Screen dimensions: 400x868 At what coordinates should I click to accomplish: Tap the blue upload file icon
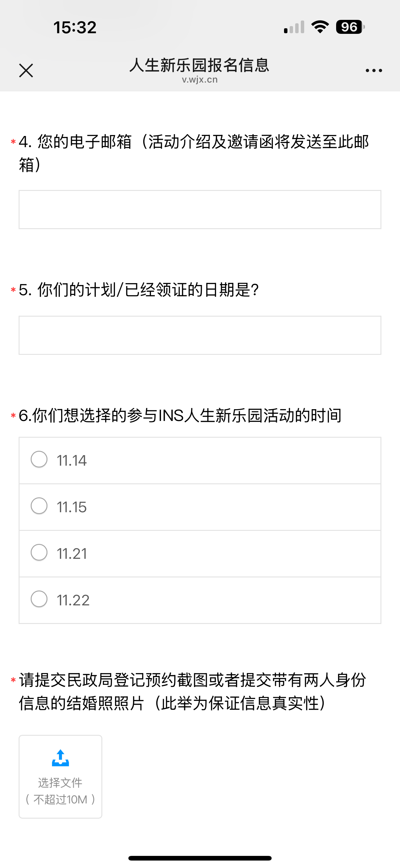pyautogui.click(x=60, y=758)
